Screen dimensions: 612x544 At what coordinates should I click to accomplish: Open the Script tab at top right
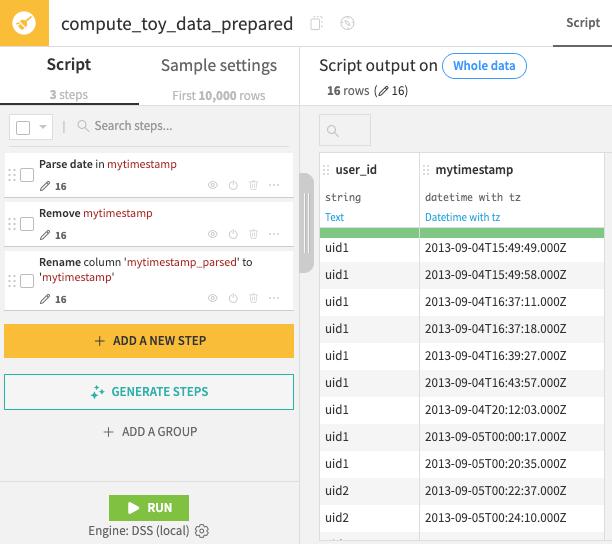[583, 23]
